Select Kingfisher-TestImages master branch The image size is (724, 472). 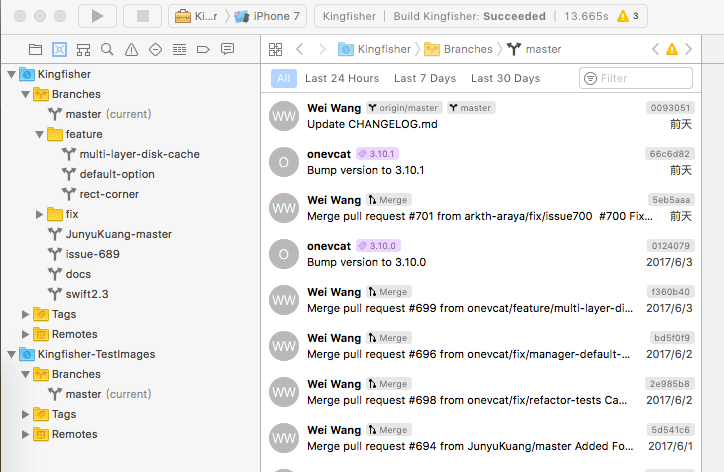coord(99,394)
